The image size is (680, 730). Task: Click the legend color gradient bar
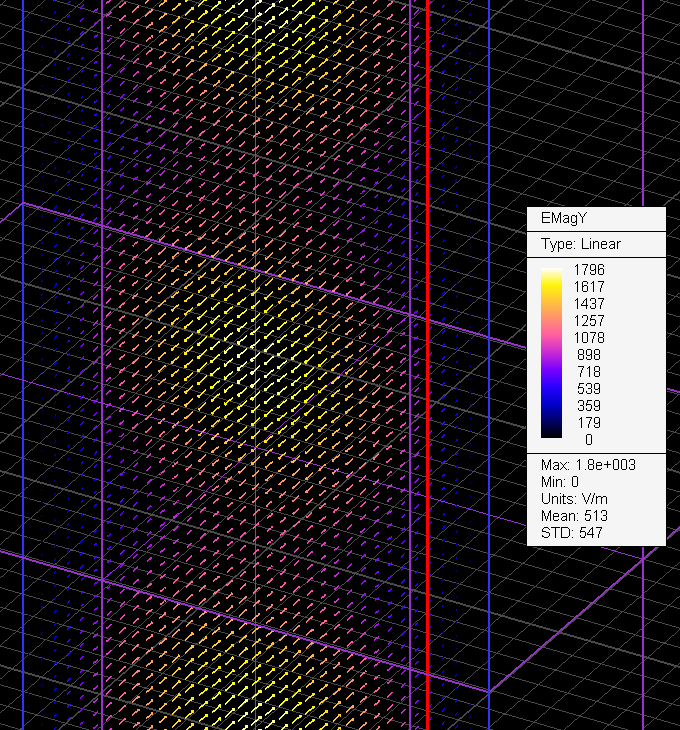point(551,352)
